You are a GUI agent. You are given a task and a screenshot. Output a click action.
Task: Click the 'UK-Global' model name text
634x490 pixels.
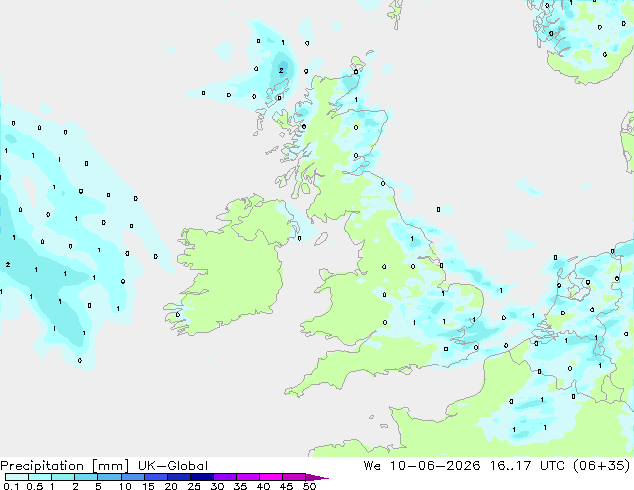(x=173, y=466)
